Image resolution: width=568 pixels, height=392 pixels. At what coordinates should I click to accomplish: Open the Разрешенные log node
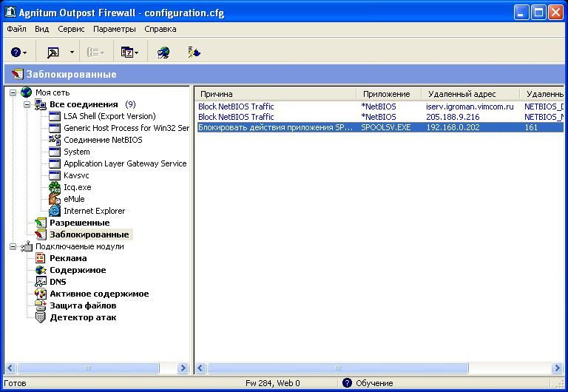79,223
